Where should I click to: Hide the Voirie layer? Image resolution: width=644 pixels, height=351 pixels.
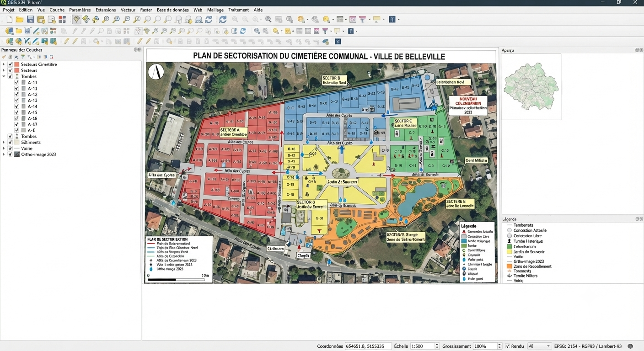pos(10,148)
